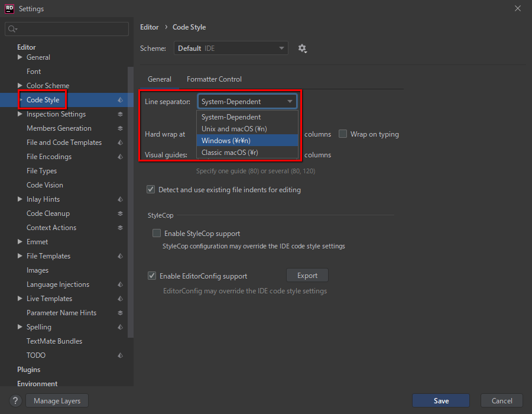The width and height of the screenshot is (532, 414).
Task: Click layer icon beside Members Generation
Action: [x=120, y=128]
